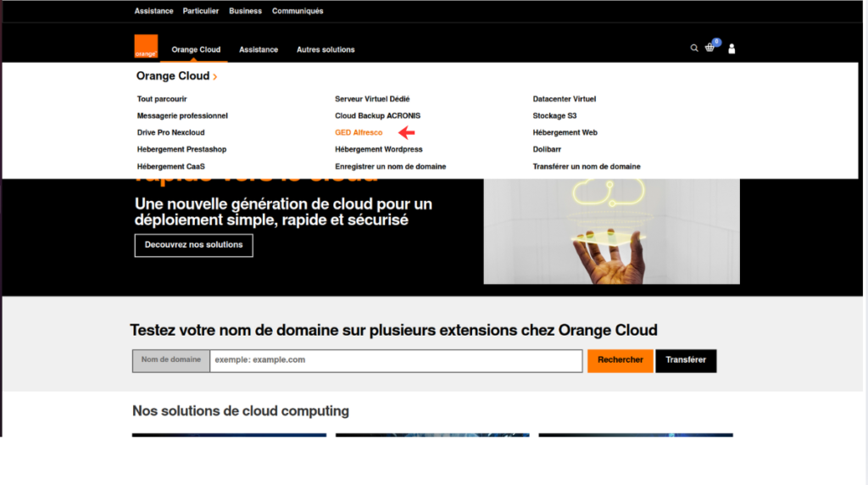Select Transférer un nom de domaine

[587, 167]
